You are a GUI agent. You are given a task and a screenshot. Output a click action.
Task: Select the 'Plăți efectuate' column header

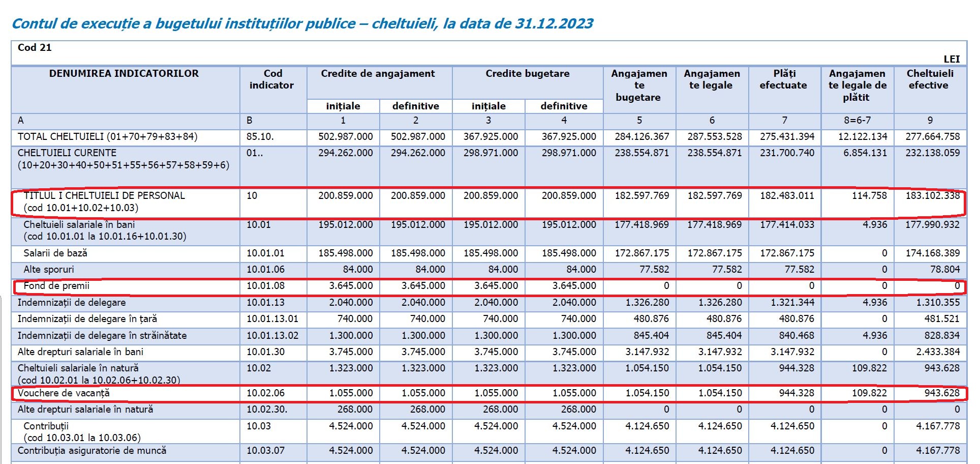click(783, 80)
